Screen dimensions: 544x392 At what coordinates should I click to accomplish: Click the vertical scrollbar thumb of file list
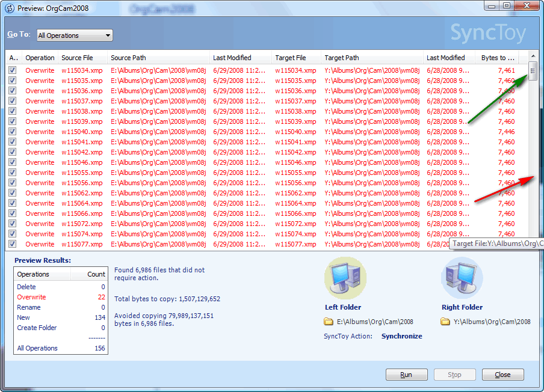tap(533, 71)
